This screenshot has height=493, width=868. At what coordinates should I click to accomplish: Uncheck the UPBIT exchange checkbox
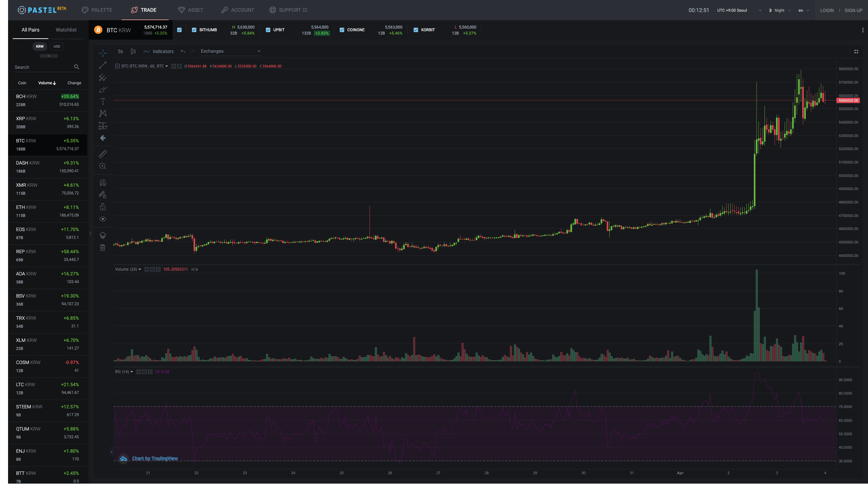click(268, 30)
